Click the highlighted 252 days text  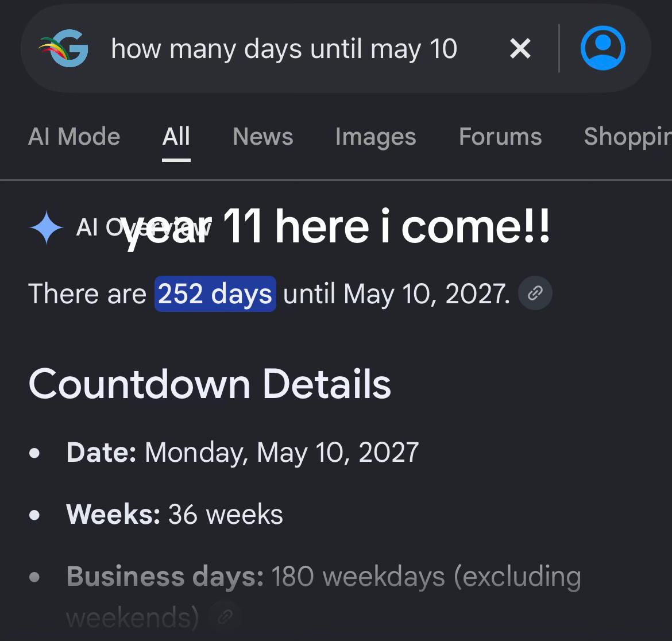click(215, 294)
